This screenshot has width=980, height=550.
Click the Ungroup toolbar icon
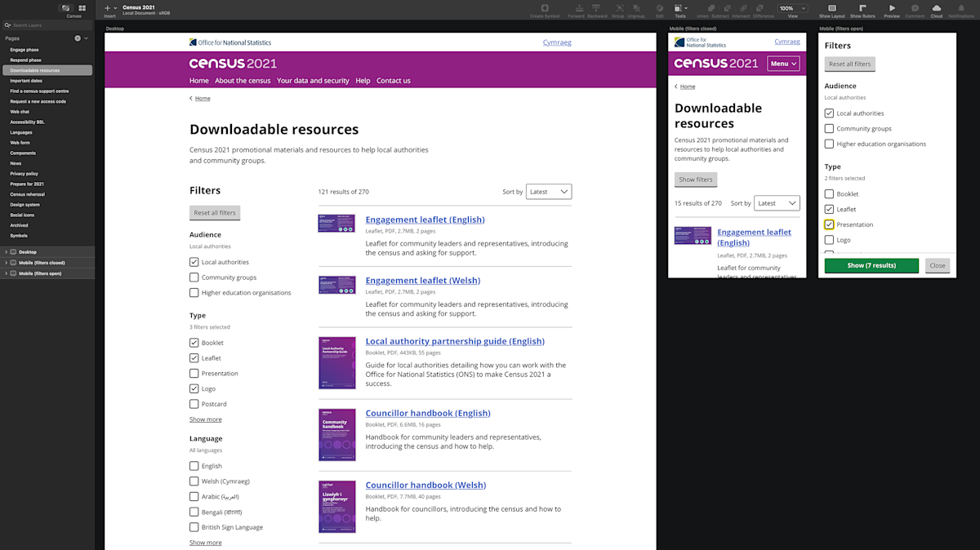636,7
